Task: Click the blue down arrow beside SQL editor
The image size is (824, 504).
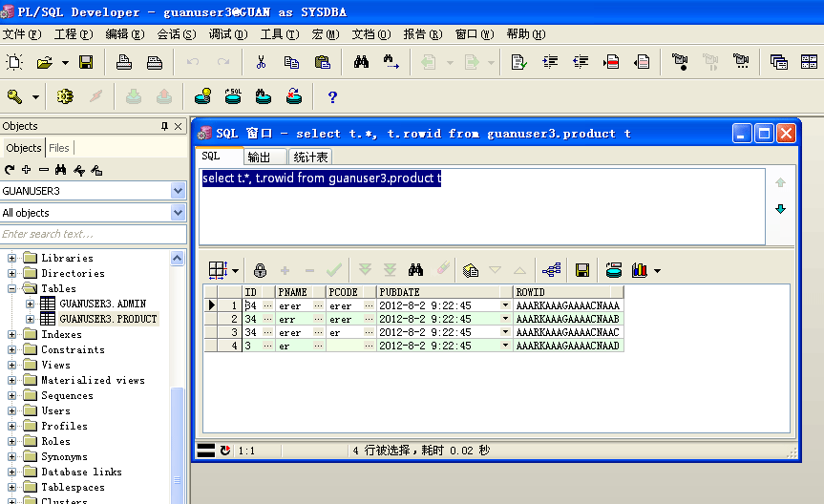Action: click(x=780, y=209)
